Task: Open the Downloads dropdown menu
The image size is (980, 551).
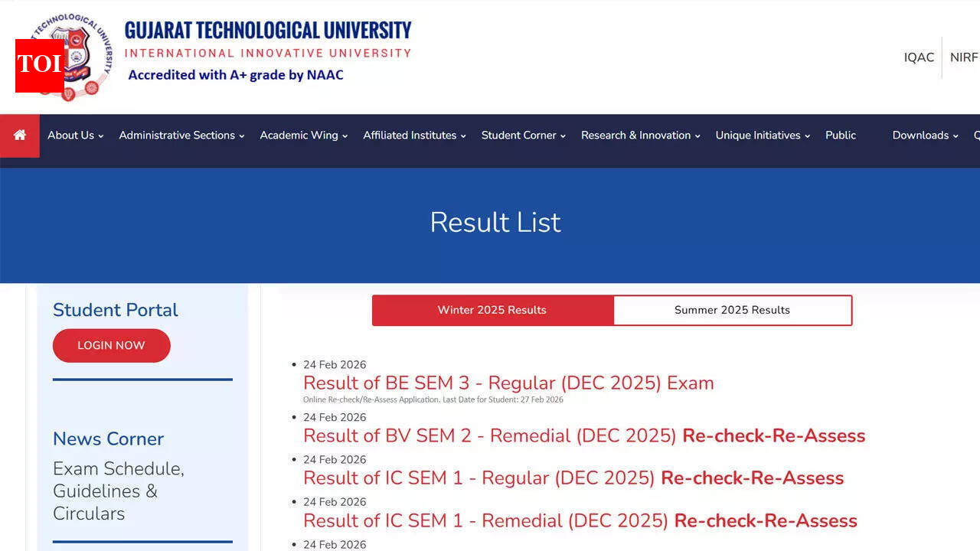Action: pyautogui.click(x=925, y=135)
